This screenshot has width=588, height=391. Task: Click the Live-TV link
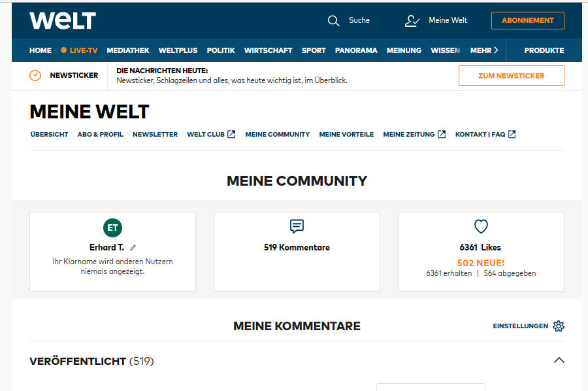point(84,50)
